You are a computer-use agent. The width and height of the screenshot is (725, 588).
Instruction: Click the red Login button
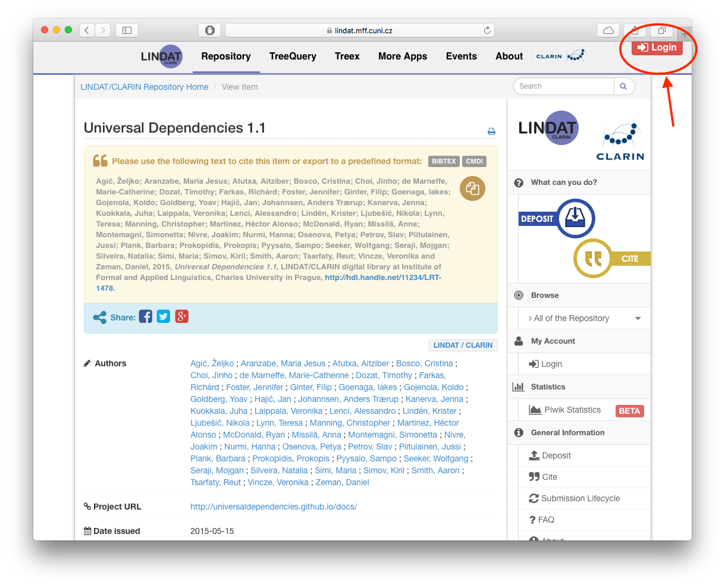657,48
